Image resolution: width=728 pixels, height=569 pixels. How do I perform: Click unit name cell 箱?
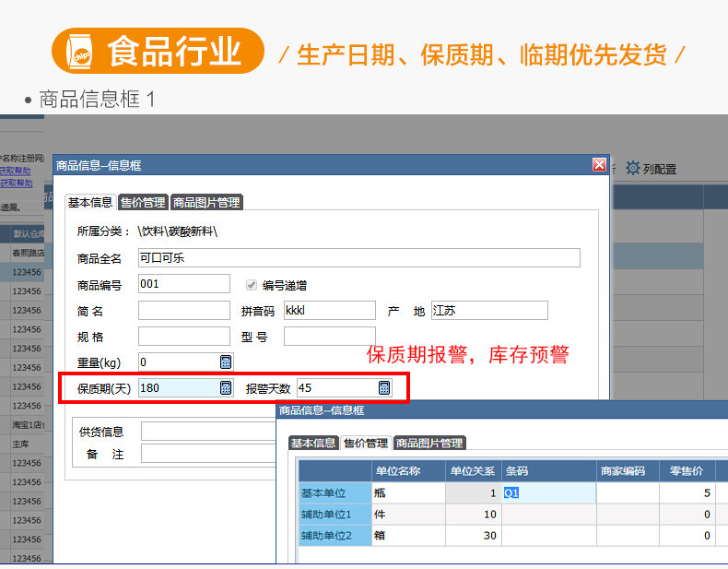tap(408, 536)
